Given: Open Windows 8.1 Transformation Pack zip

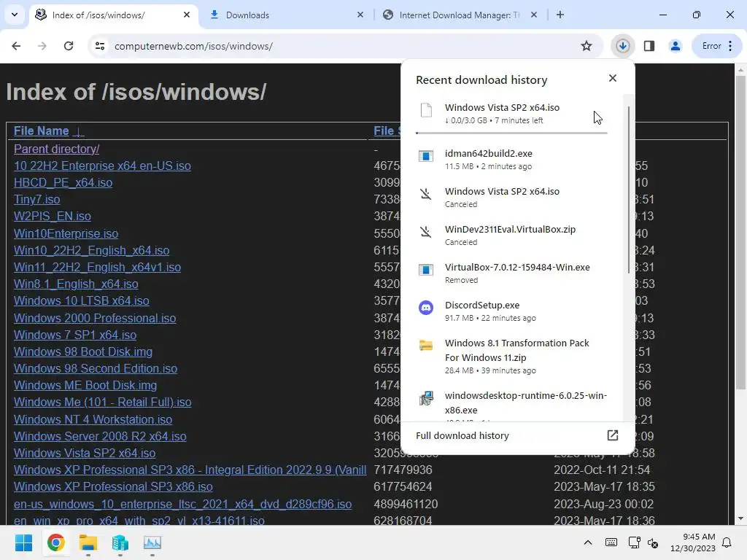Looking at the screenshot, I should point(511,356).
